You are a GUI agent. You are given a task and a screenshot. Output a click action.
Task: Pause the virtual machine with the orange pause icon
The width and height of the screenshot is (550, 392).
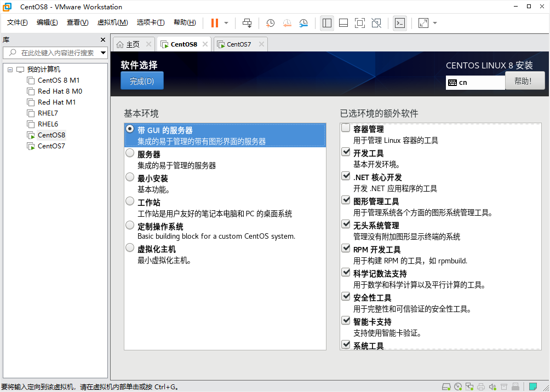pos(215,23)
